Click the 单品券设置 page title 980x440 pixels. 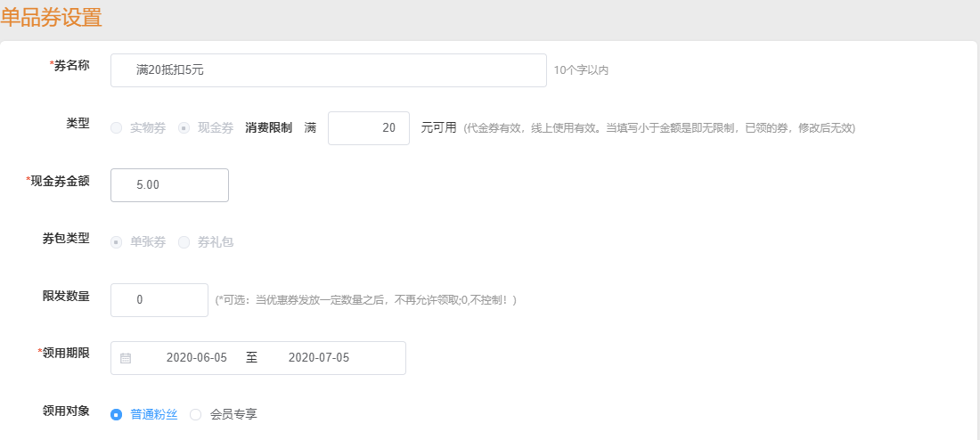click(52, 18)
